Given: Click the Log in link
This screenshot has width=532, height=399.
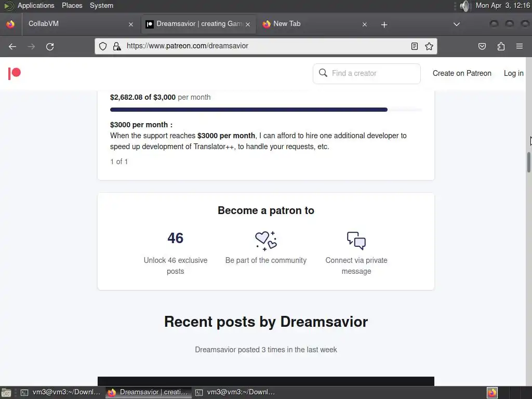Looking at the screenshot, I should pyautogui.click(x=513, y=73).
